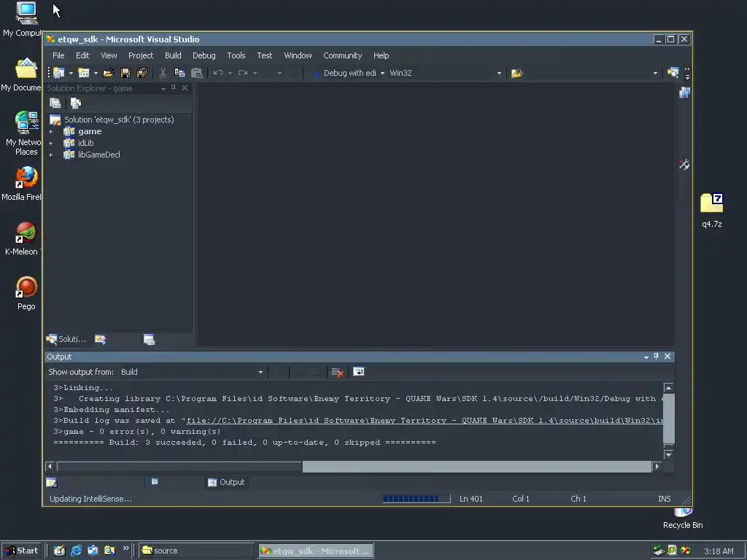Expand the game project node

click(x=50, y=131)
